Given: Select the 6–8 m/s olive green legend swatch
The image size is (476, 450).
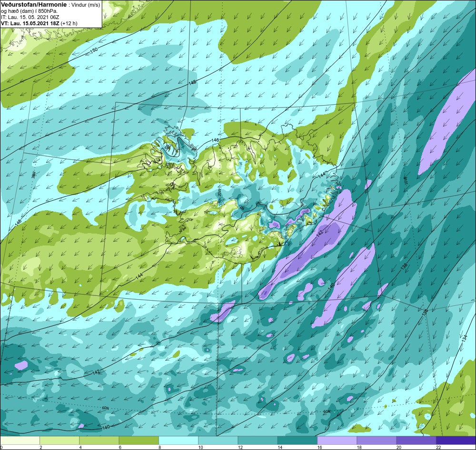Looking at the screenshot, I should coord(139,440).
